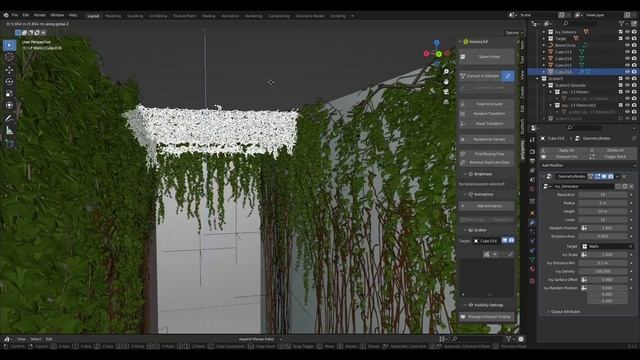The width and height of the screenshot is (640, 360).
Task: Click the expand arrows button beside Convert to Editable
Action: click(508, 76)
